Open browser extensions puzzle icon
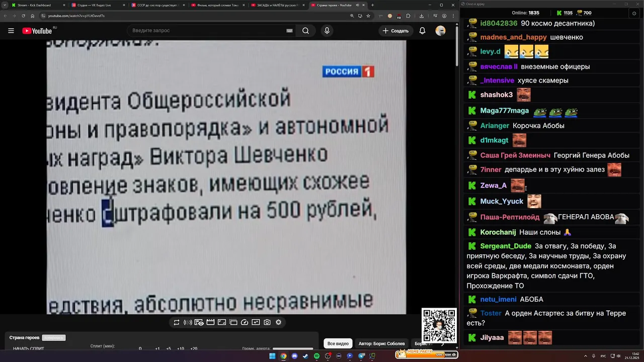Screen dimensions: 644x362 [408, 16]
